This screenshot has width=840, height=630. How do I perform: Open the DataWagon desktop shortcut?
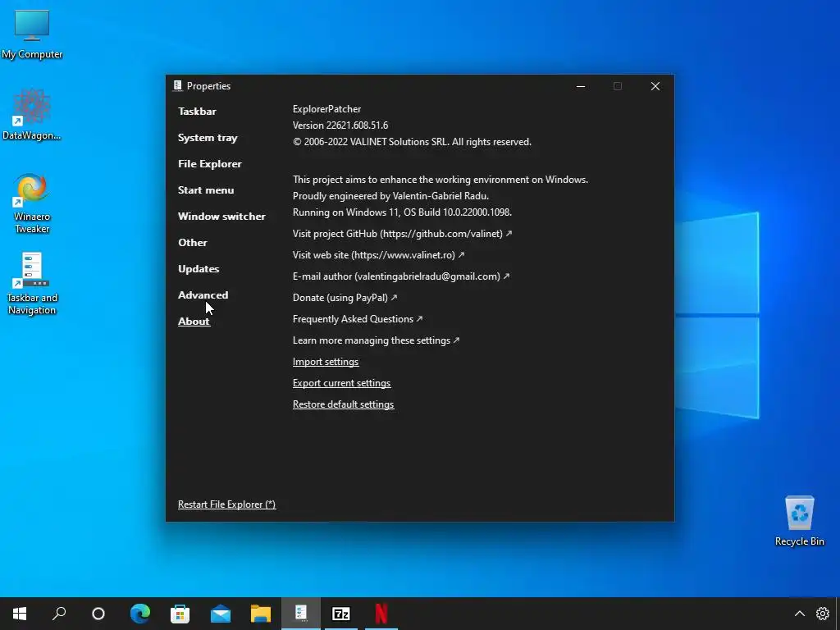click(32, 114)
